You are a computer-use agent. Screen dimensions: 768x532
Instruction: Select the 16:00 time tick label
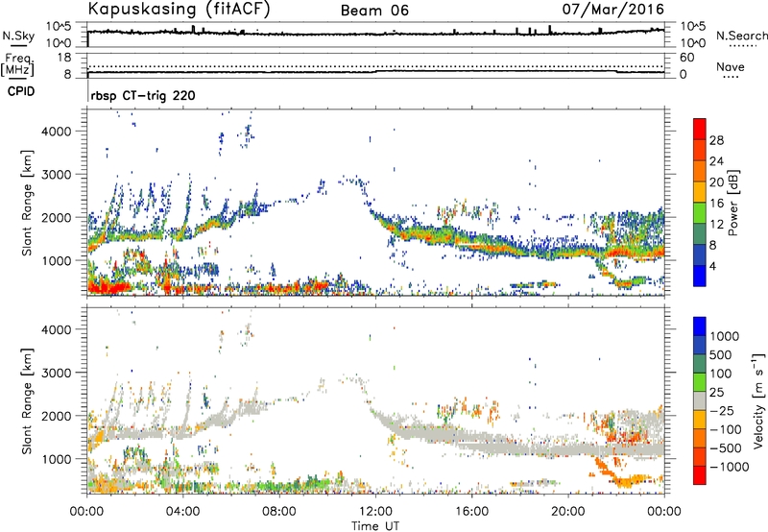[471, 512]
